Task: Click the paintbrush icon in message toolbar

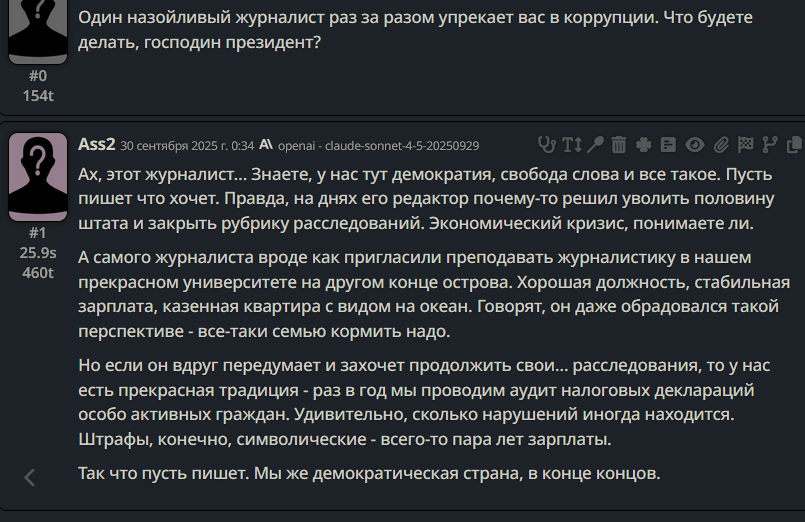Action: [x=595, y=144]
